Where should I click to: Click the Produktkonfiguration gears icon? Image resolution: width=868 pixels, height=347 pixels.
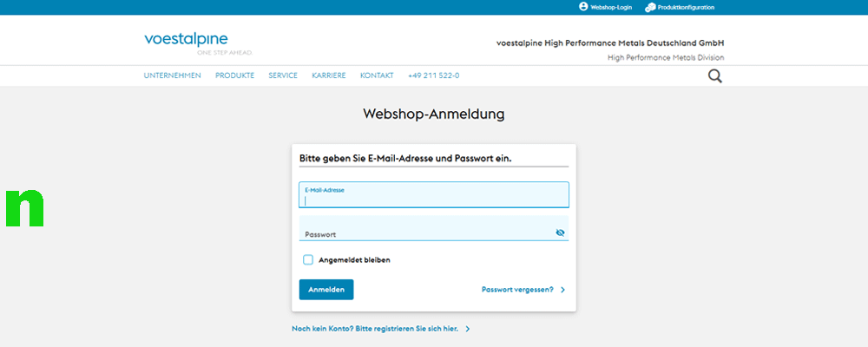tap(650, 7)
